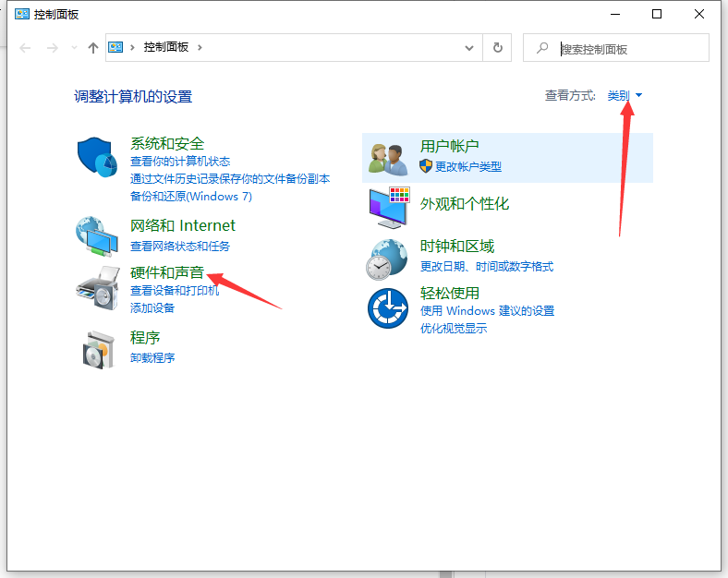Open the Network and Internet globe icon

coord(97,235)
